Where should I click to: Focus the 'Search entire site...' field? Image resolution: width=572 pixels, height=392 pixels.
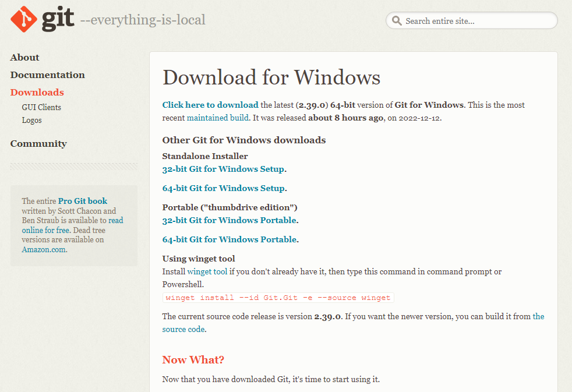tap(471, 20)
